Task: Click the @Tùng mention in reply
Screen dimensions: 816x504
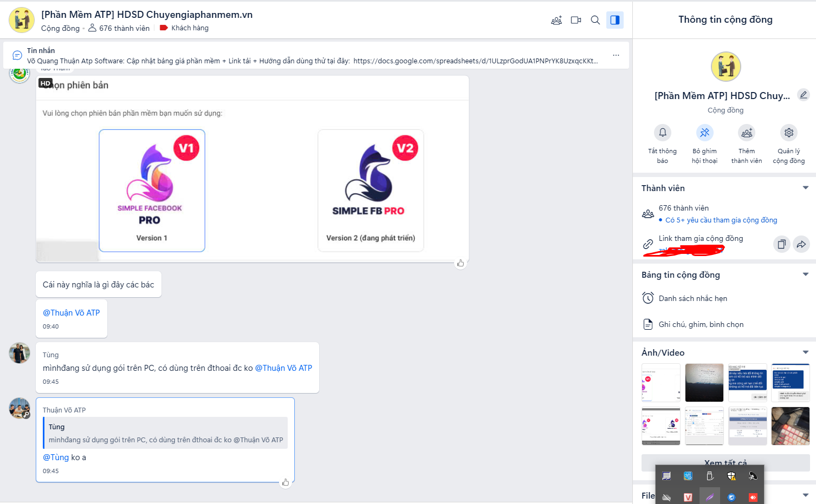Action: click(56, 457)
